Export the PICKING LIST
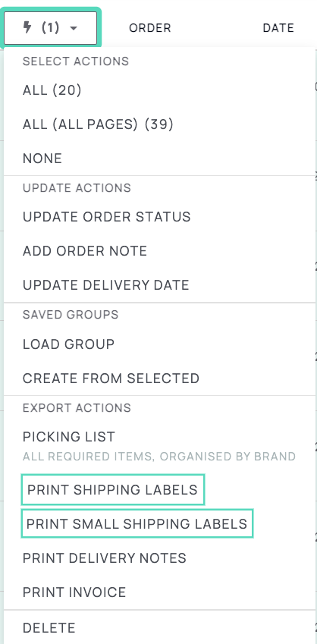Screen dimensions: 317x644 coord(159,445)
